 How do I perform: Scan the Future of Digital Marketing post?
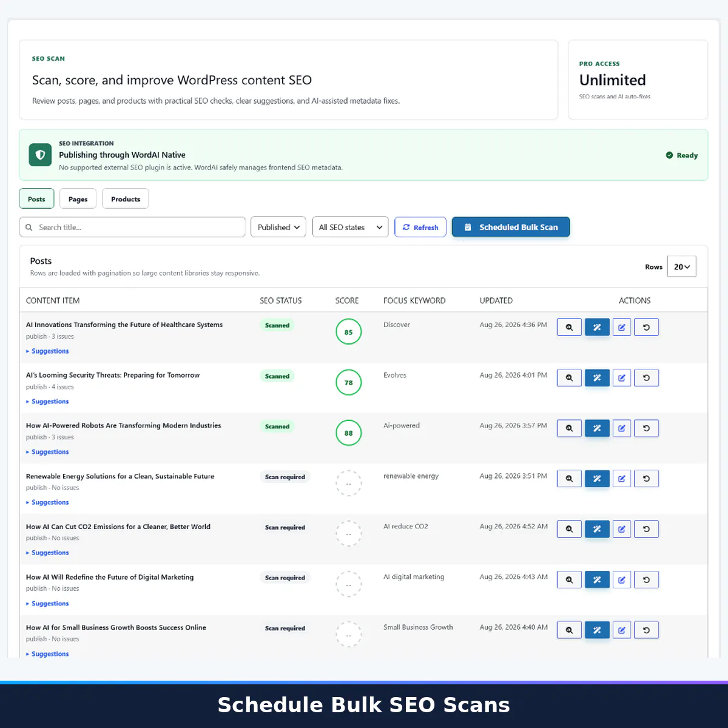click(569, 580)
